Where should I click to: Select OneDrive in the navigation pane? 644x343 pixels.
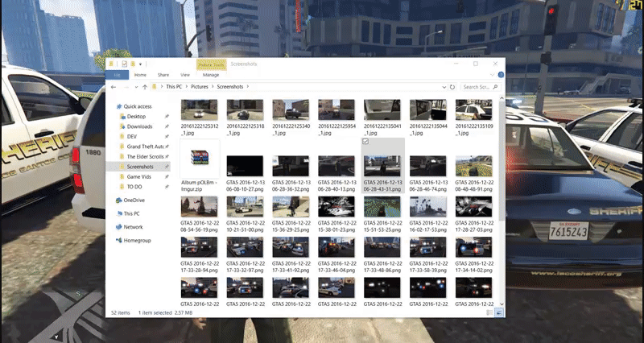(x=134, y=200)
